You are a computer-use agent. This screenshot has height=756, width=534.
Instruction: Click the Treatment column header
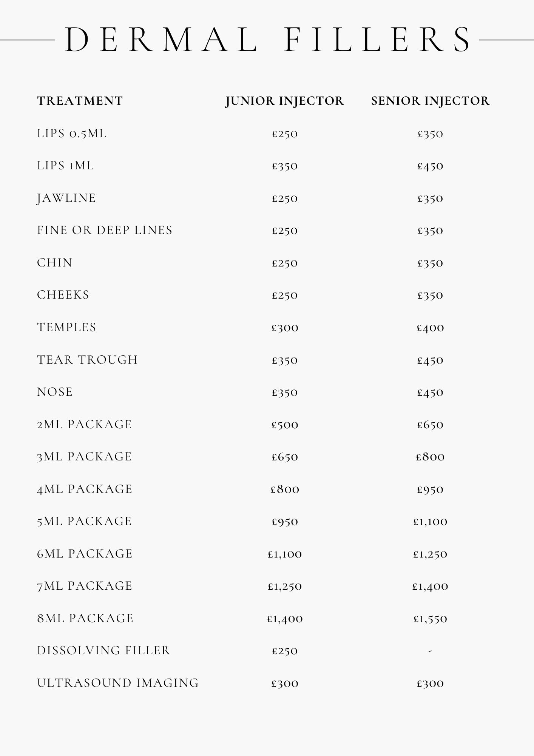point(80,101)
